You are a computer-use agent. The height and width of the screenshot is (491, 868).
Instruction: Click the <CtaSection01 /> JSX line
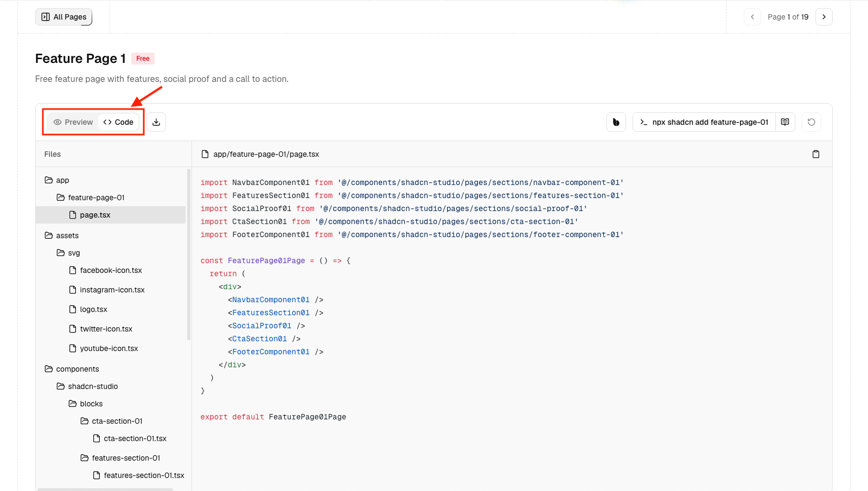[264, 339]
